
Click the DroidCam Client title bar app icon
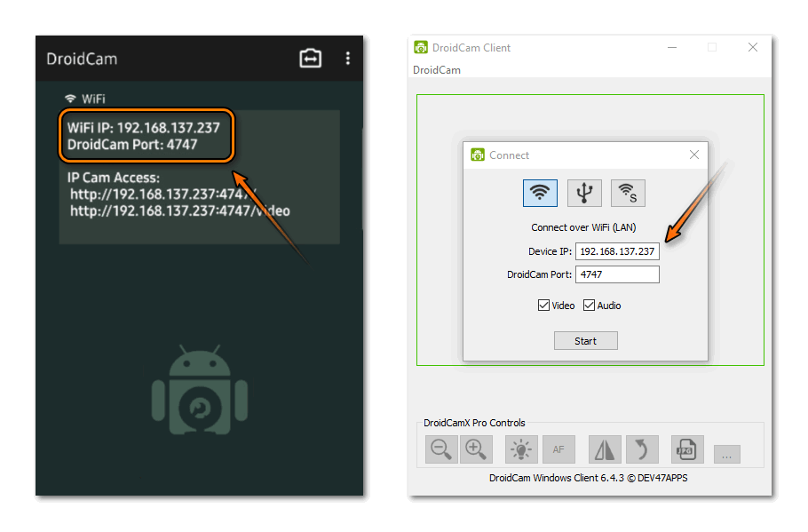[x=421, y=47]
